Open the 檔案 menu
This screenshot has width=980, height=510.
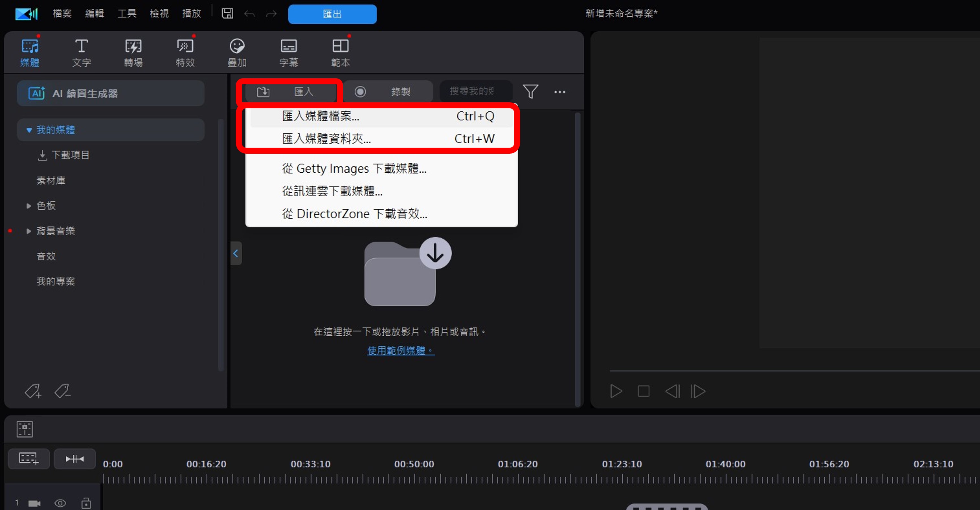(62, 14)
